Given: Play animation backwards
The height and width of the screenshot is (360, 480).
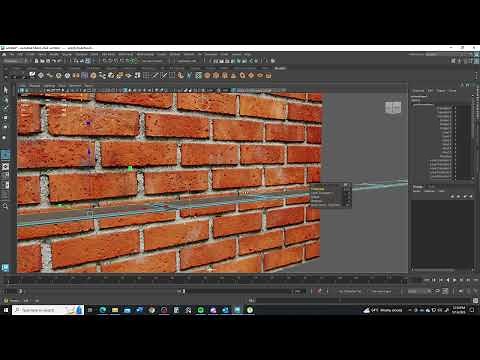Looking at the screenshot, I should point(448,280).
